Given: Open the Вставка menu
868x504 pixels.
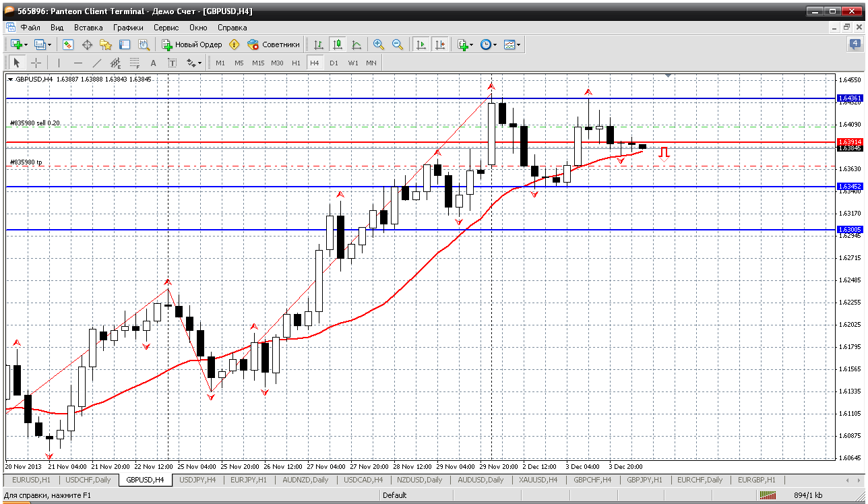Looking at the screenshot, I should point(88,28).
